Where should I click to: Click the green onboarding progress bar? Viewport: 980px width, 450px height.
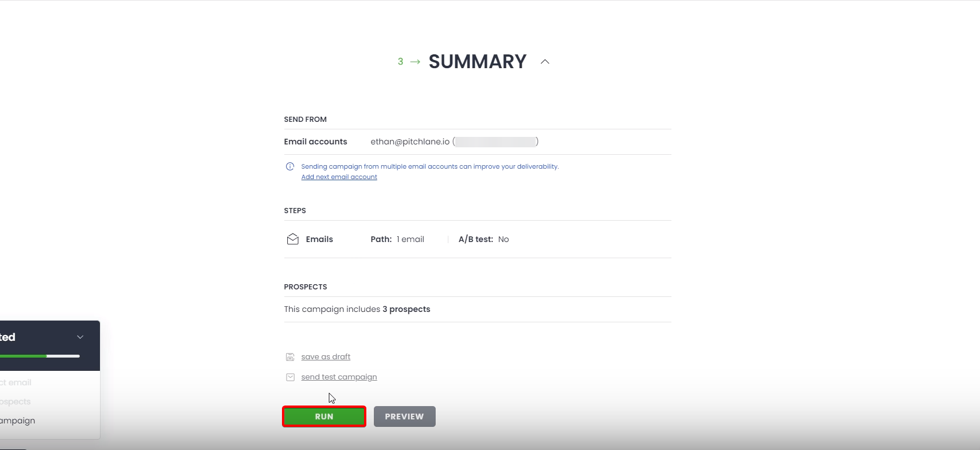click(x=23, y=356)
